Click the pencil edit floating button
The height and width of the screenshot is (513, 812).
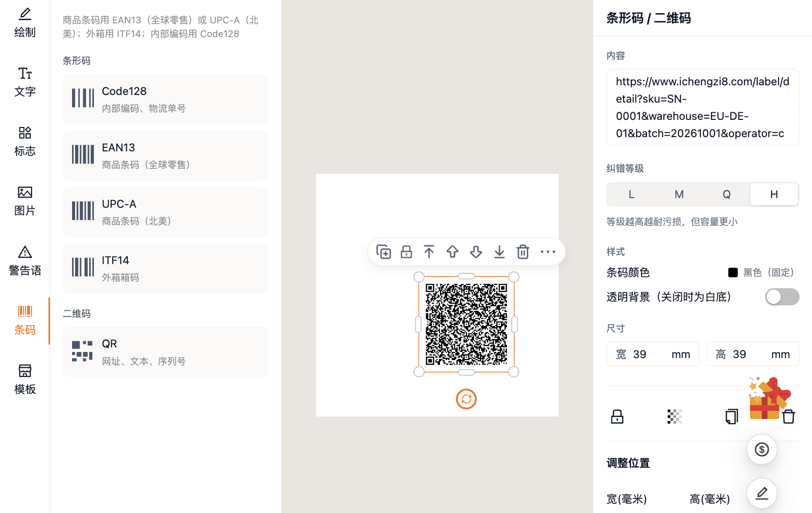click(762, 493)
